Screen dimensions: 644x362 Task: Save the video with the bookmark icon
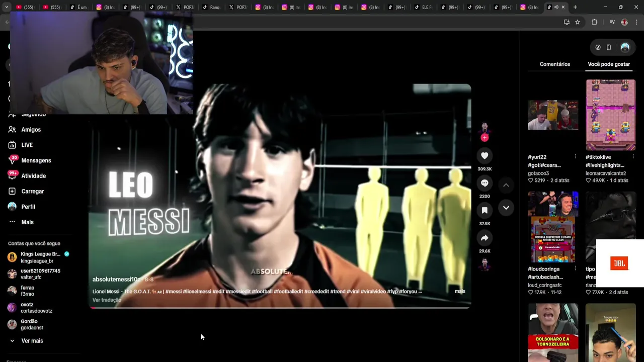[x=485, y=210]
